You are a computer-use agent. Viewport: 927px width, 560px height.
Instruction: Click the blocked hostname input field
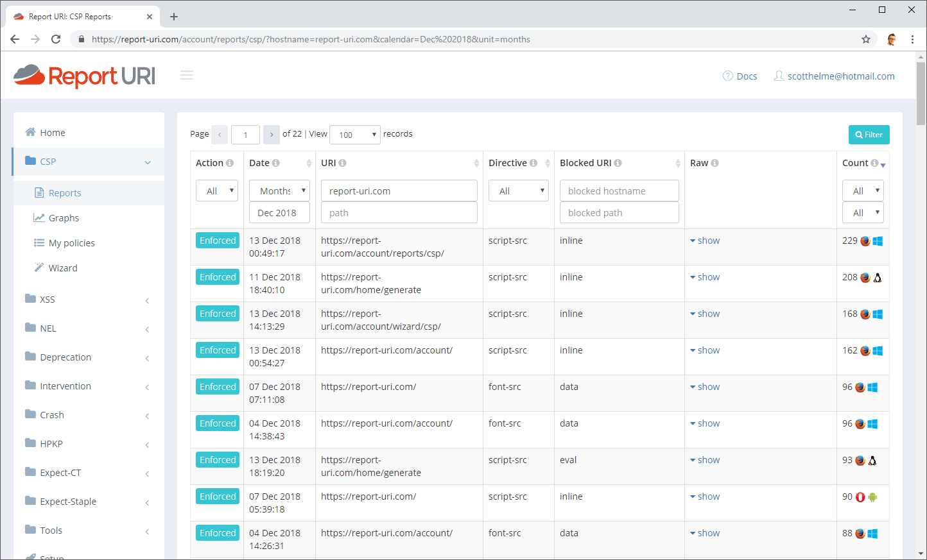click(619, 191)
